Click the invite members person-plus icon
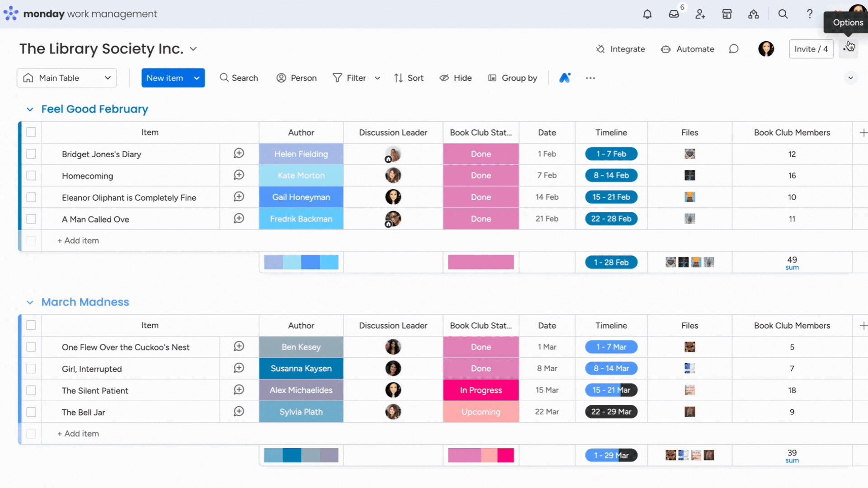 (x=700, y=14)
